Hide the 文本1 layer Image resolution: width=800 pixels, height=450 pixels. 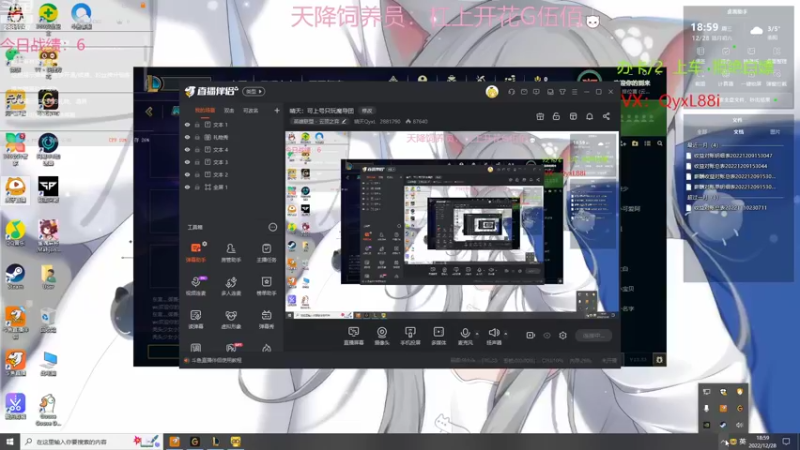pos(187,124)
